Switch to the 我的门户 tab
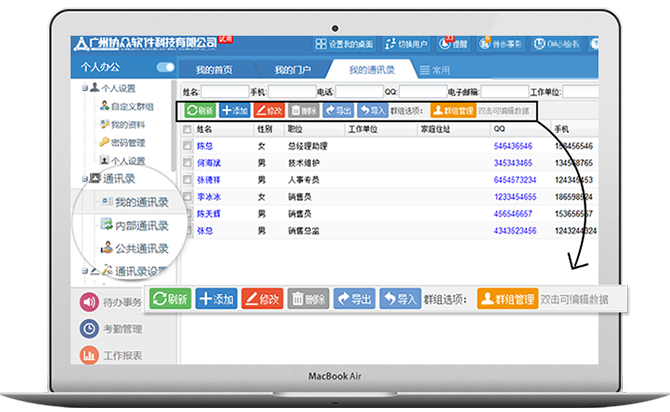 tap(293, 70)
